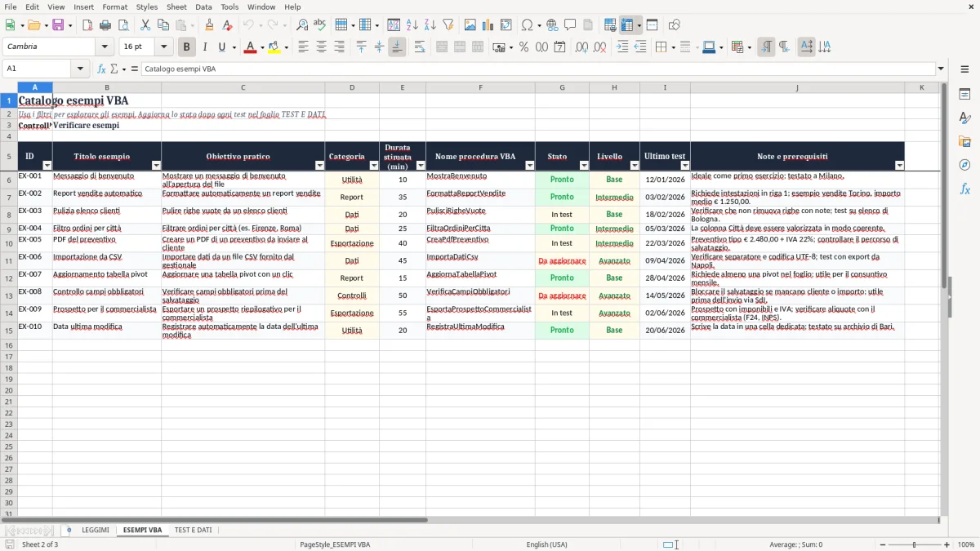Screen dimensions: 980x551
Task: Click the Insert Special Character omega icon
Action: pos(527,25)
